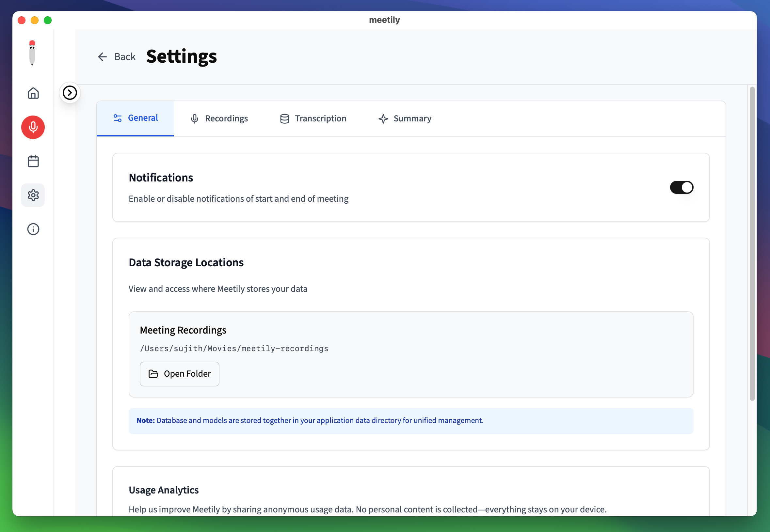770x532 pixels.
Task: Click the back arrow next to Settings
Action: [x=103, y=57]
